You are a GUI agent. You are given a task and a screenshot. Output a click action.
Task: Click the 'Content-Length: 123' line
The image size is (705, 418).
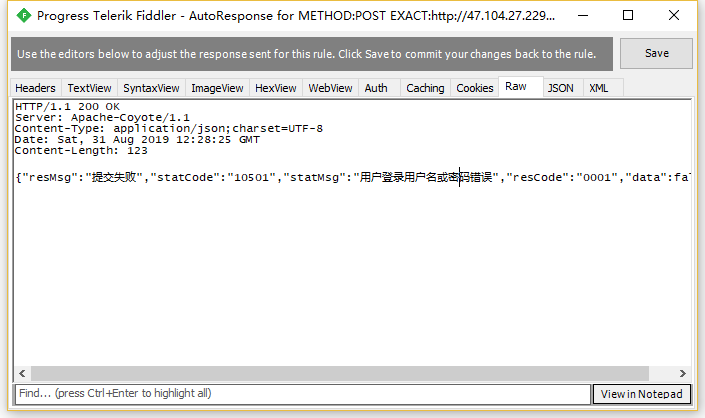click(81, 151)
